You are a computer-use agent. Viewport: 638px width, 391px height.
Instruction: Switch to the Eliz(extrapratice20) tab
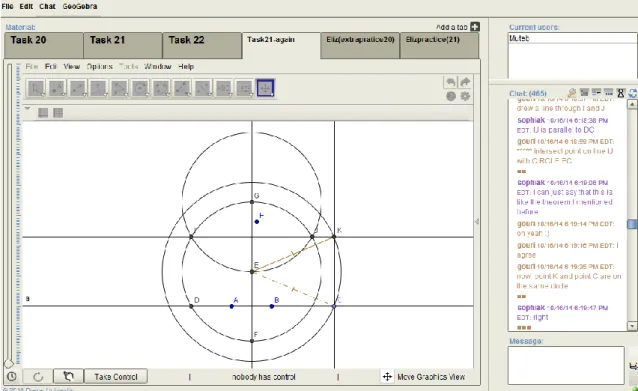[x=360, y=45]
